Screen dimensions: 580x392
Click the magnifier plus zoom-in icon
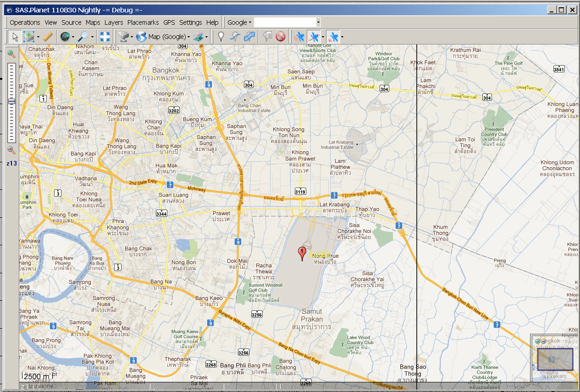pyautogui.click(x=11, y=54)
